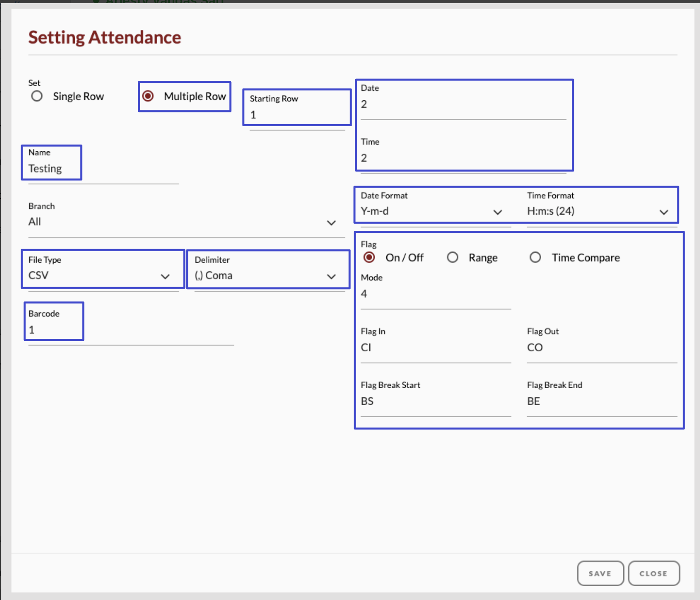Choose the Multiple Row radio option
Image resolution: width=700 pixels, height=600 pixels.
pos(148,96)
